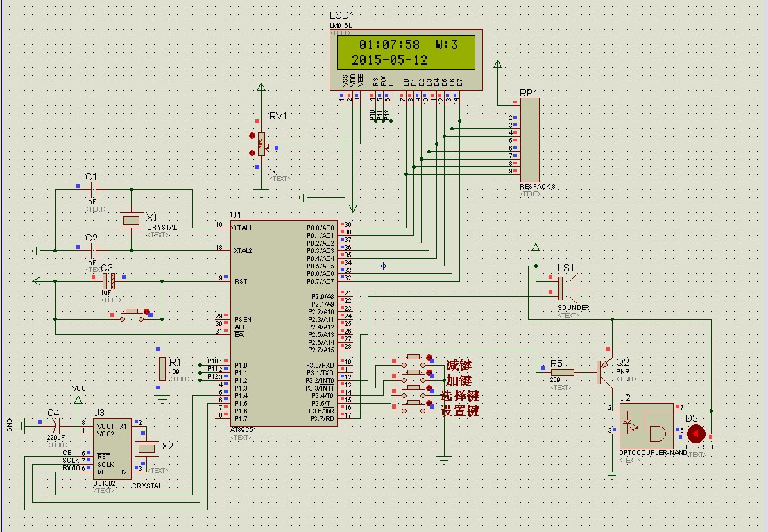
Task: Click the X1 crystal oscillator symbol
Action: (131, 221)
